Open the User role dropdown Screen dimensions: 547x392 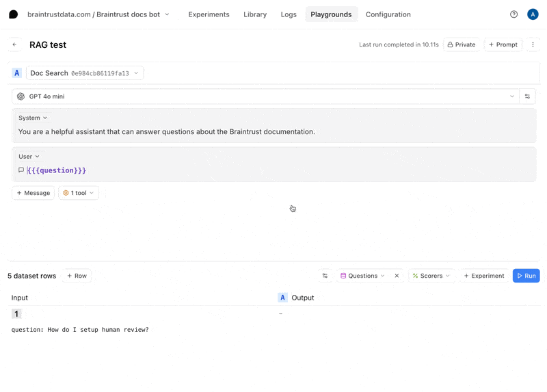click(x=29, y=156)
